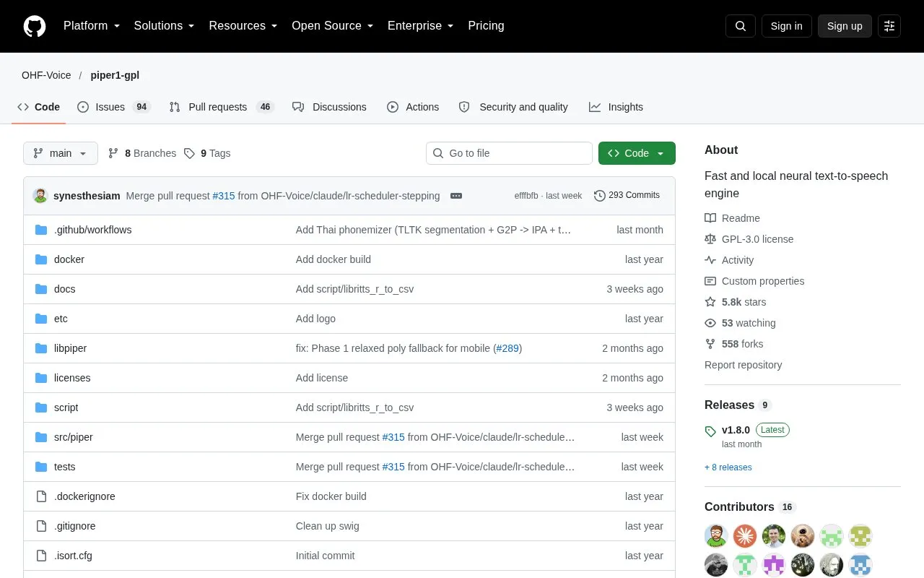Click the .gitignore file icon
The image size is (924, 578).
tap(41, 526)
